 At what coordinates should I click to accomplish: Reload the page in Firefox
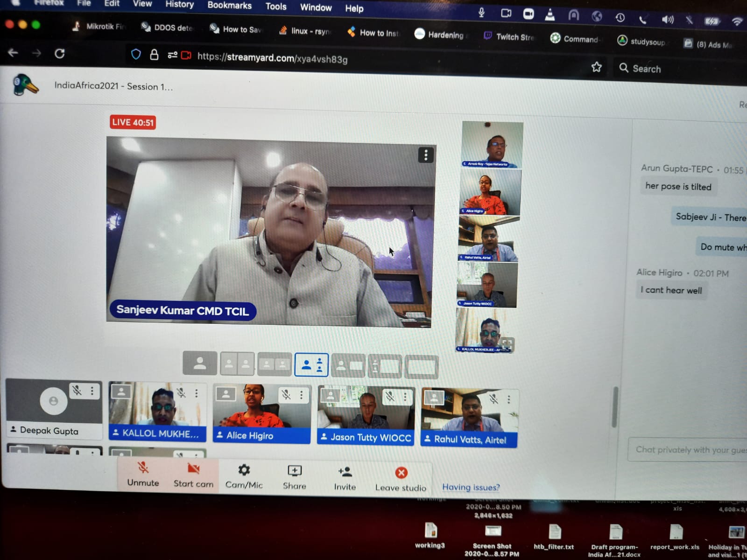[x=60, y=54]
